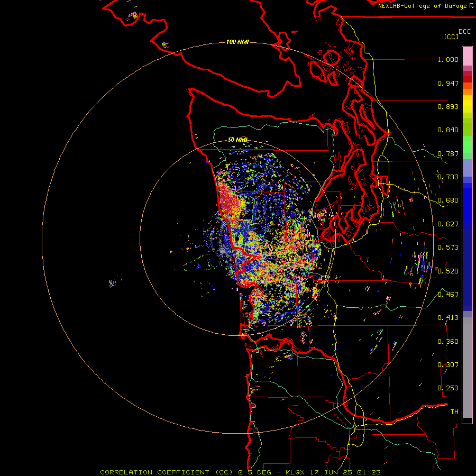The width and height of the screenshot is (476, 476).
Task: Select the 0.307 color bar value
Action: 448,364
